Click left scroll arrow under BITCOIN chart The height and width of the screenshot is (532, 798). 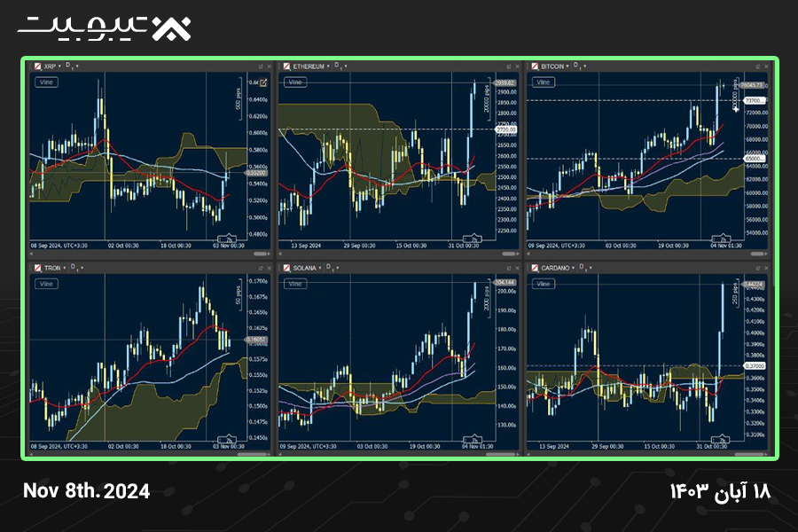pos(528,254)
